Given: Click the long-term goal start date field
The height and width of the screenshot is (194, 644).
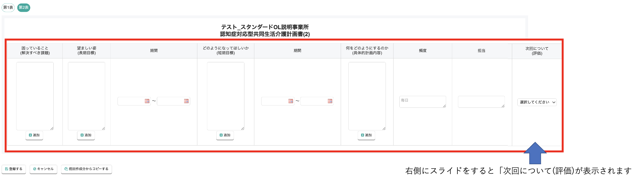Looking at the screenshot, I should point(134,101).
